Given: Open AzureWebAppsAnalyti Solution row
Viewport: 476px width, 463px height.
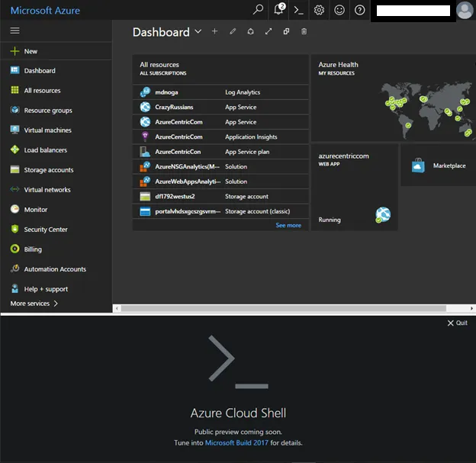Looking at the screenshot, I should (x=220, y=182).
